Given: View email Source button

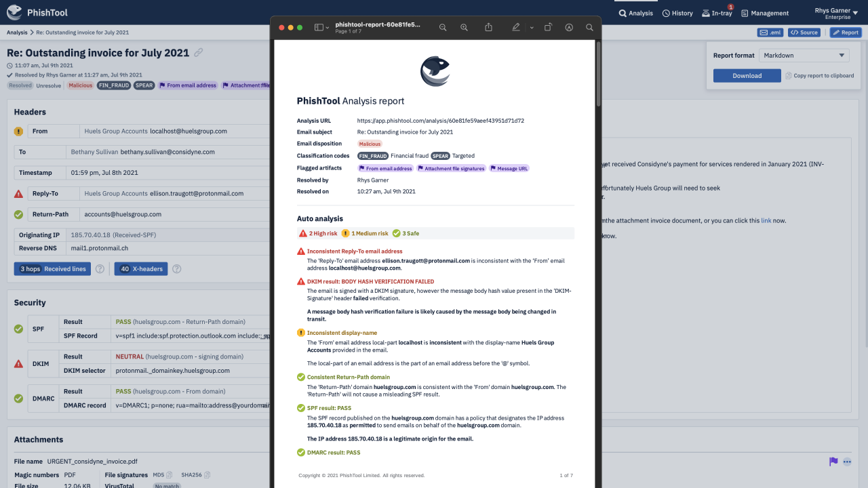Looking at the screenshot, I should click(804, 33).
